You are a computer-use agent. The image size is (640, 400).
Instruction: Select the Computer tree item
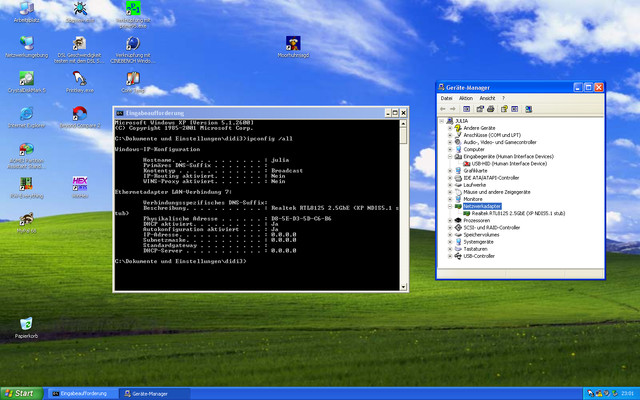(x=474, y=149)
